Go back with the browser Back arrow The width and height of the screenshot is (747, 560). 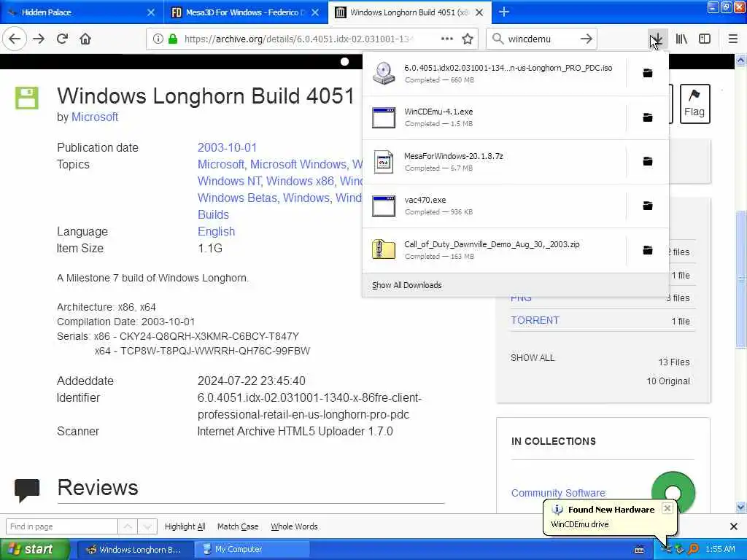(15, 39)
